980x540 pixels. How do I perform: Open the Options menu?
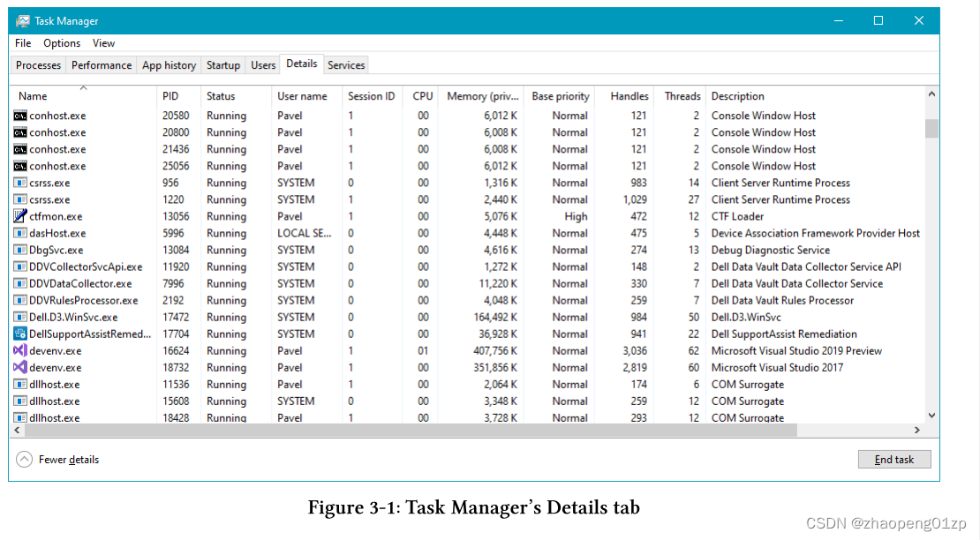tap(62, 43)
